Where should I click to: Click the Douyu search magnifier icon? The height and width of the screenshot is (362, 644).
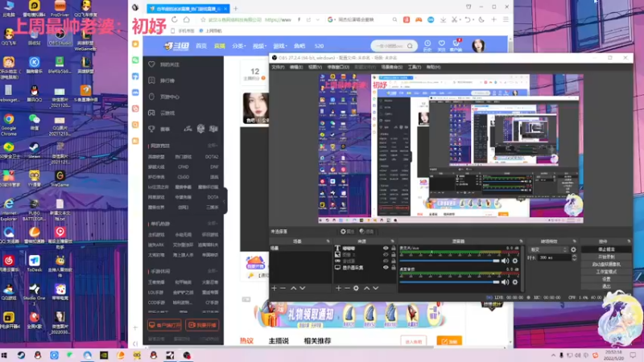[410, 46]
